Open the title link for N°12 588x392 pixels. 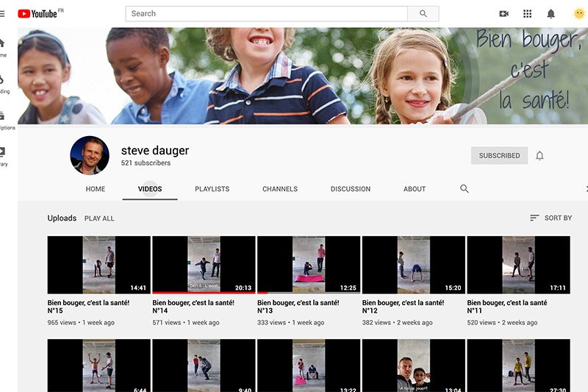[x=403, y=307]
